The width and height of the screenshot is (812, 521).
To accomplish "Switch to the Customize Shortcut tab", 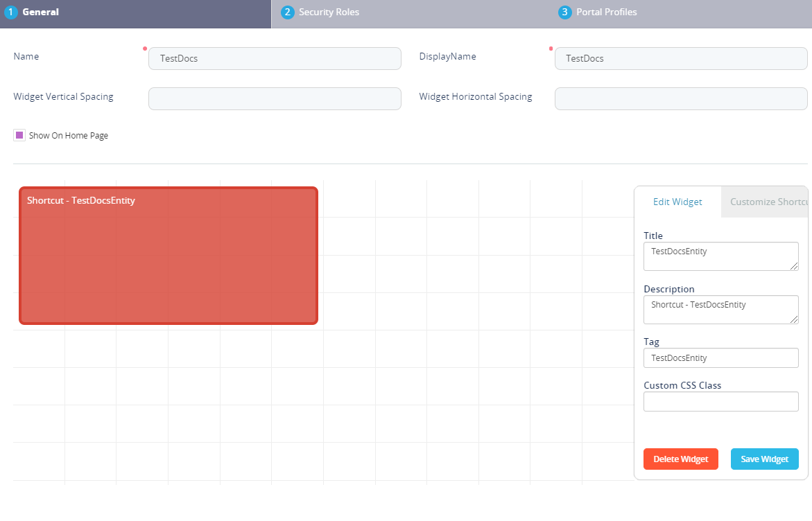I will [x=766, y=202].
